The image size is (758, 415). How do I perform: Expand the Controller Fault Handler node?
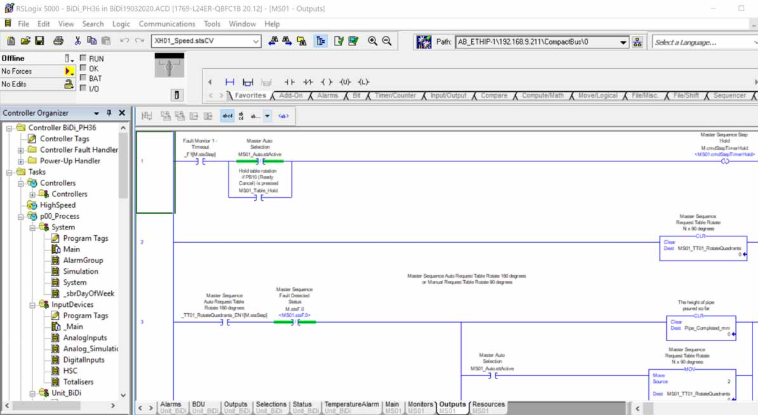(21, 150)
